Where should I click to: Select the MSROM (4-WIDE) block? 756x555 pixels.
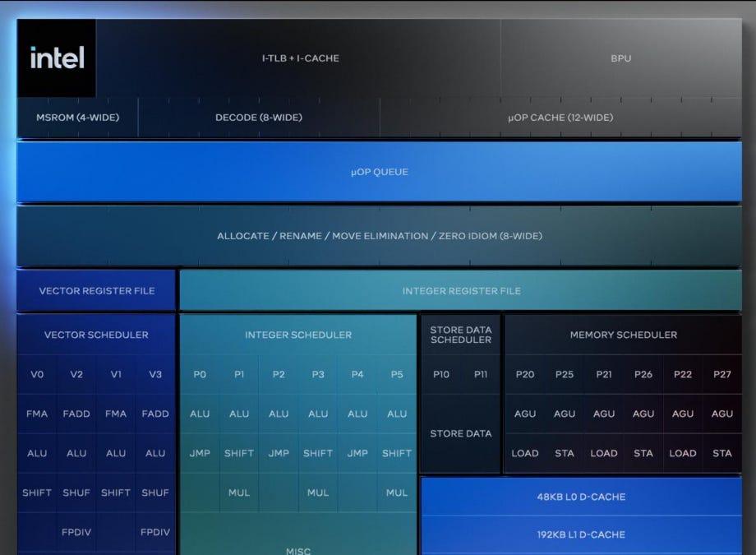tap(77, 118)
